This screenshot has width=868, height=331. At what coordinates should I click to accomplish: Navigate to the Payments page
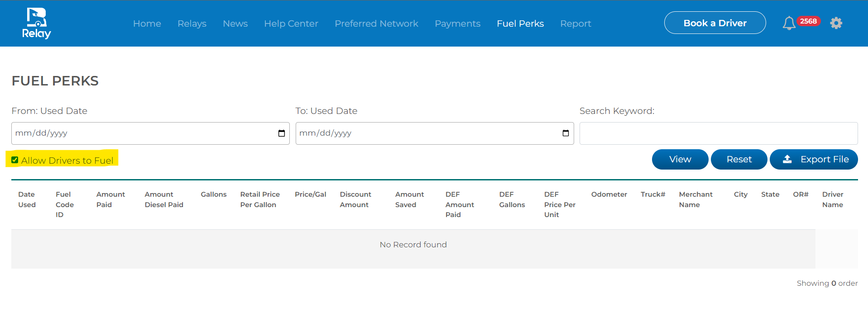457,24
